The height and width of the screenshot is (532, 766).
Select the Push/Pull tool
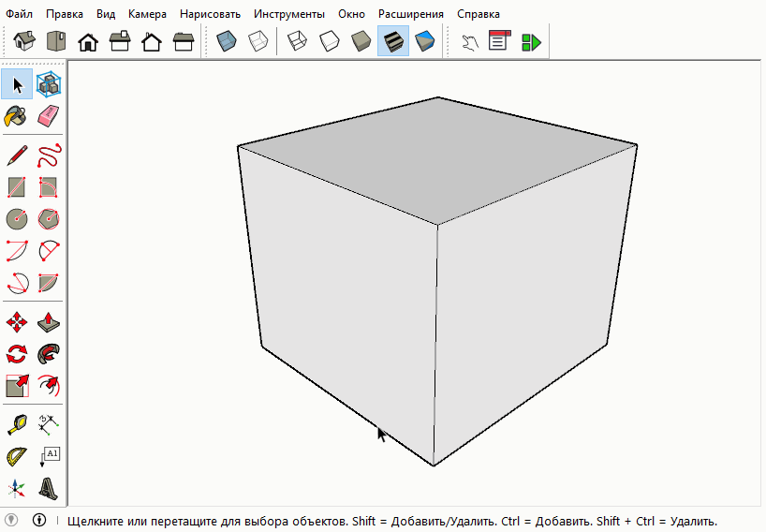click(49, 322)
